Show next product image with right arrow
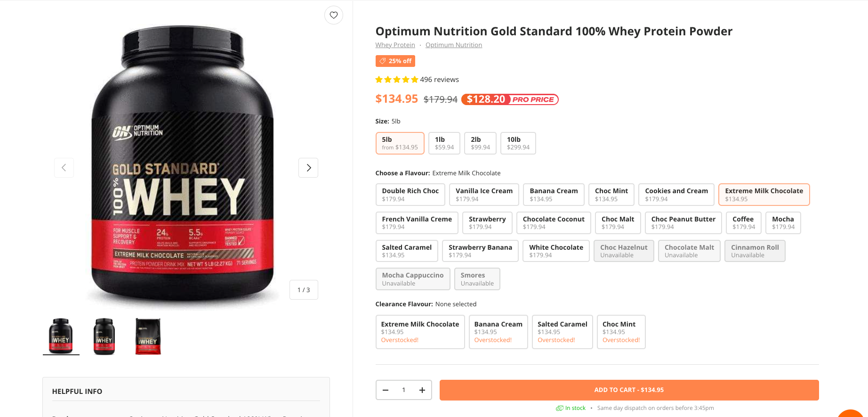 coord(308,168)
